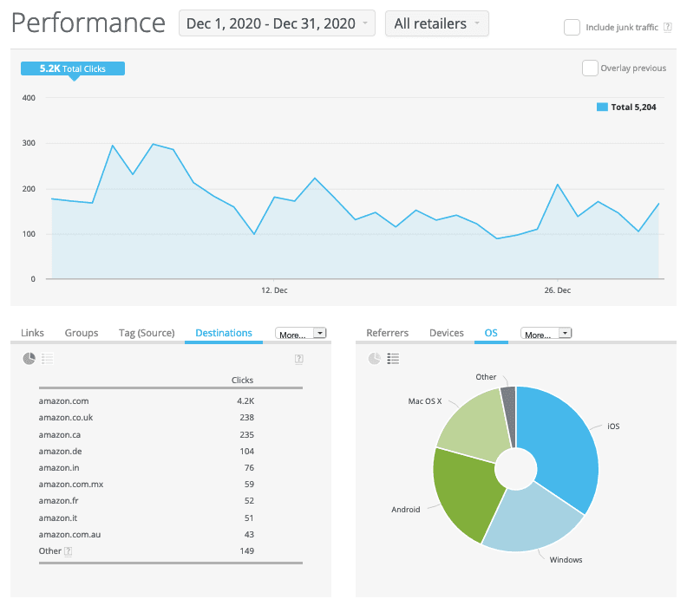Viewport: 700px width, 612px height.
Task: Click the 4.2K clicks value
Action: (x=245, y=401)
